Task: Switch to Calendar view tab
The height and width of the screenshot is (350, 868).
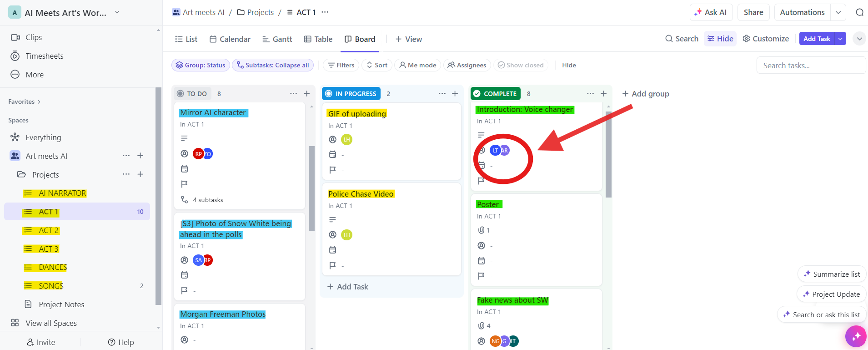Action: [x=230, y=39]
